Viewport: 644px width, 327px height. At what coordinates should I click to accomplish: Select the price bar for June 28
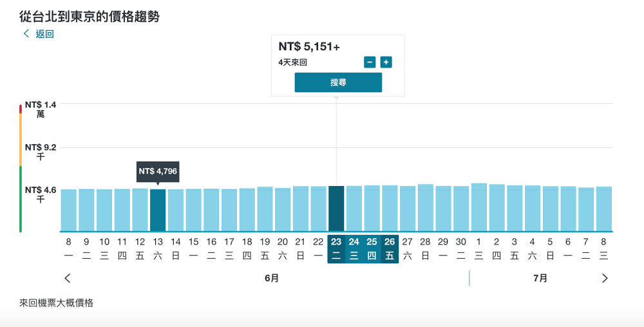pyautogui.click(x=426, y=208)
